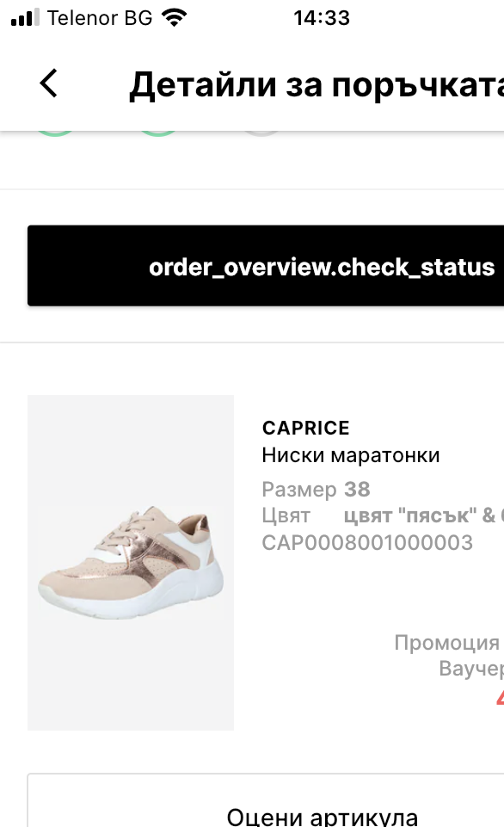Select the grey pending progress step circle
Screen dimensions: 504x827
click(x=261, y=133)
